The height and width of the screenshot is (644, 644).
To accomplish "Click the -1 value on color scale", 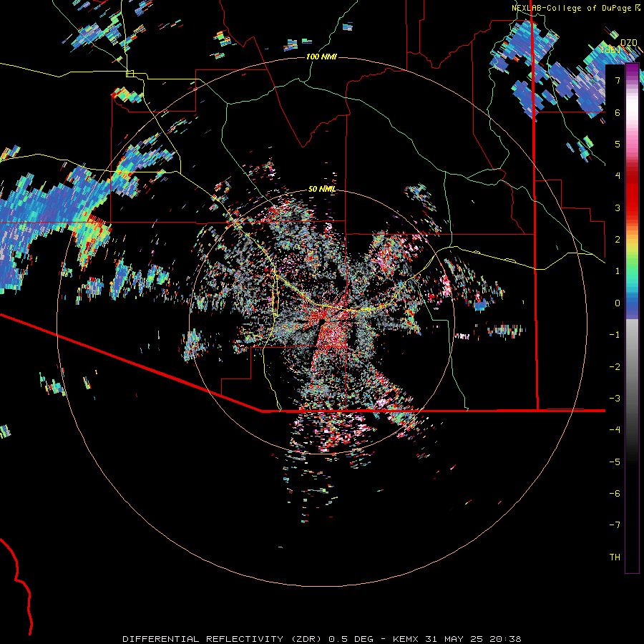I will click(x=615, y=335).
